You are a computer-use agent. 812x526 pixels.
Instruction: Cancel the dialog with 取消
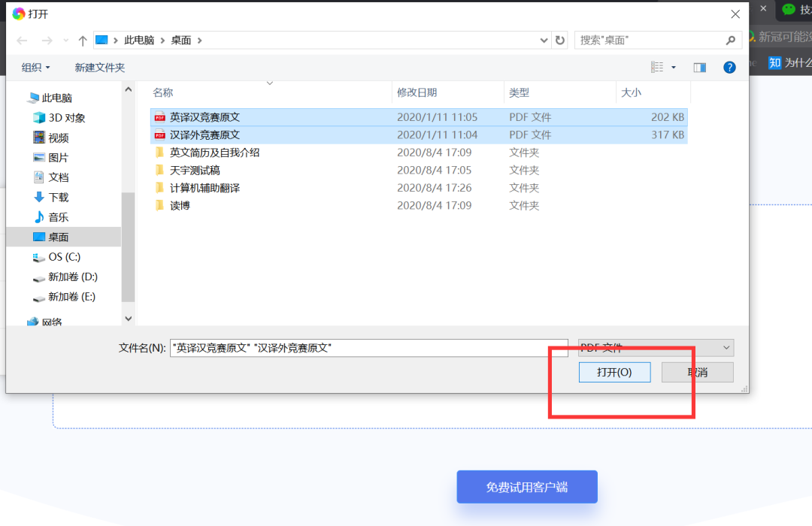click(x=697, y=372)
